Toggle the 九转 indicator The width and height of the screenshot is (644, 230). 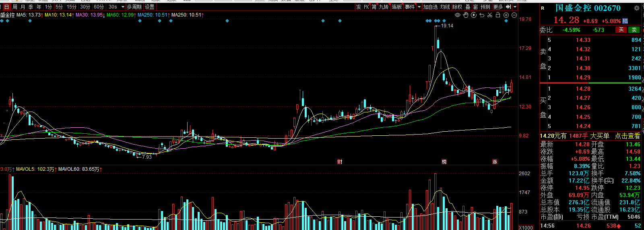[384, 7]
